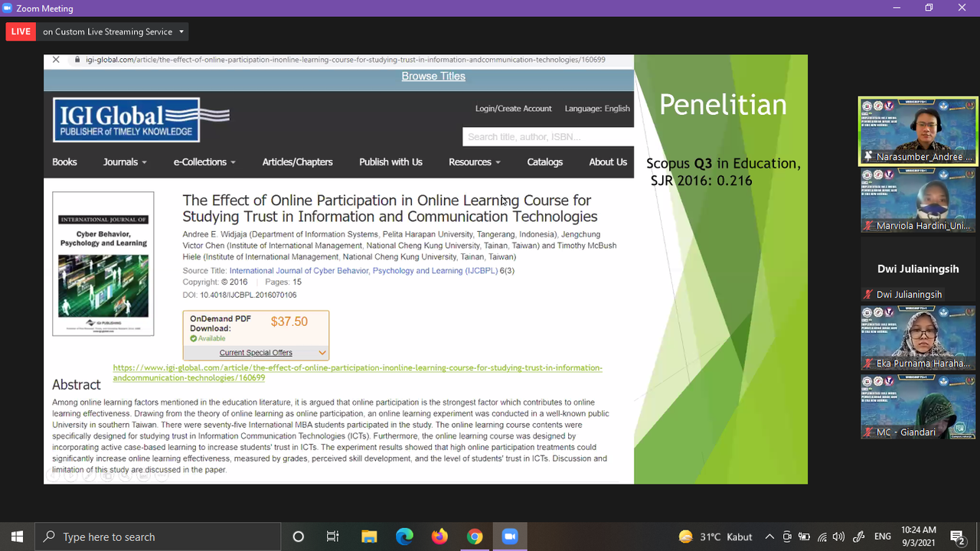Open Login/Create Account link
Viewport: 980px width, 551px height.
513,109
